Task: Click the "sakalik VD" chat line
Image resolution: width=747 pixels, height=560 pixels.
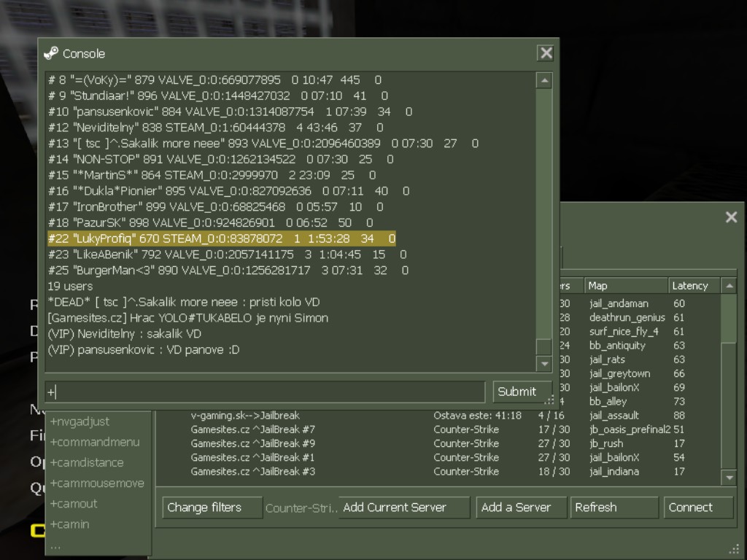Action: (124, 333)
